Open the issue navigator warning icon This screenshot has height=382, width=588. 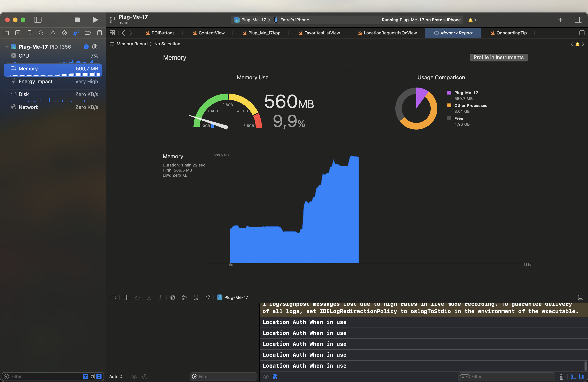coord(53,33)
